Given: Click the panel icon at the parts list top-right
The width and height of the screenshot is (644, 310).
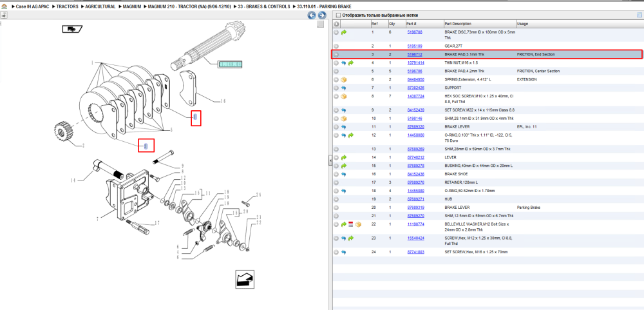Looking at the screenshot, I should tap(639, 15).
